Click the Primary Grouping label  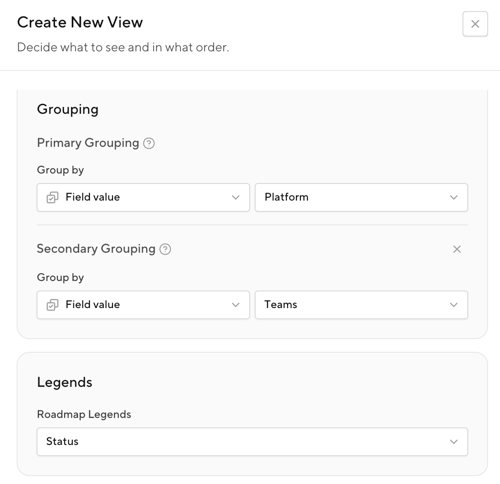click(x=88, y=143)
